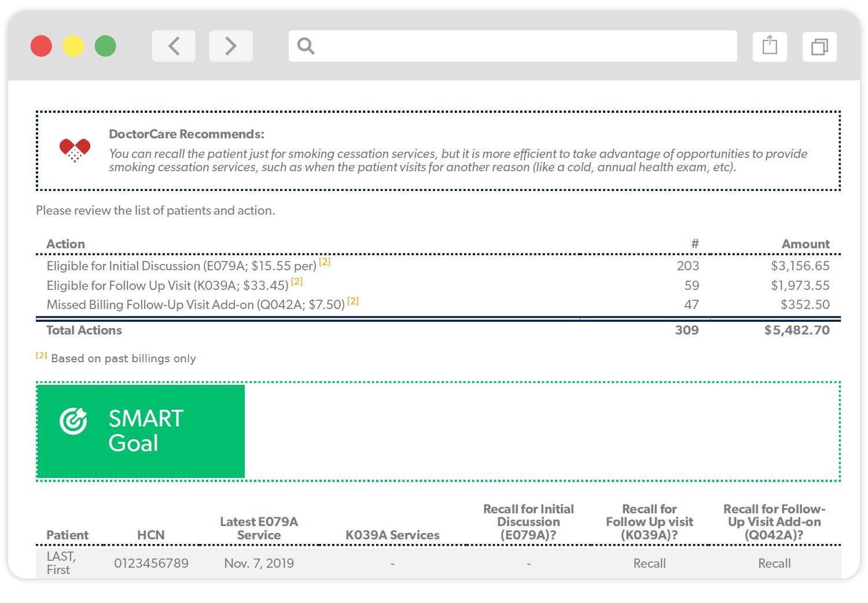Open footnote [2] beside Initial Discussion row
The width and height of the screenshot is (868, 603).
pyautogui.click(x=325, y=262)
